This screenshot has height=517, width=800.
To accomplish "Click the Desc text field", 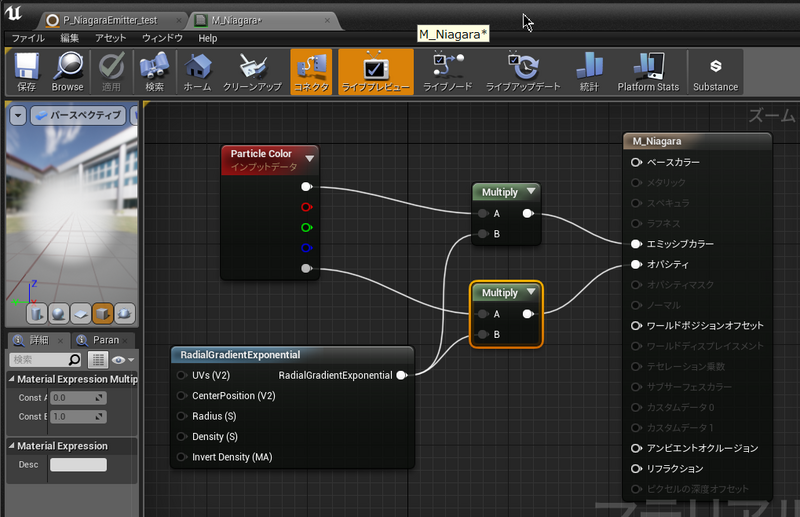I will click(x=79, y=464).
